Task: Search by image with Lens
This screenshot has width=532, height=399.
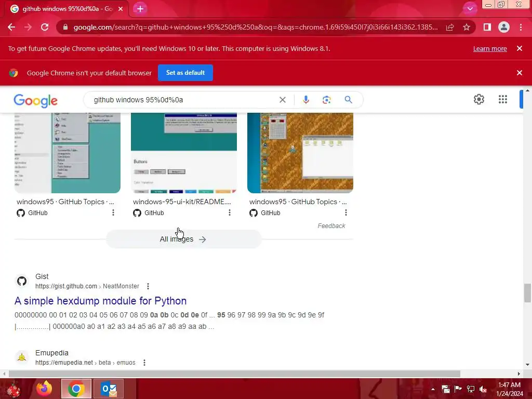Action: click(x=326, y=100)
